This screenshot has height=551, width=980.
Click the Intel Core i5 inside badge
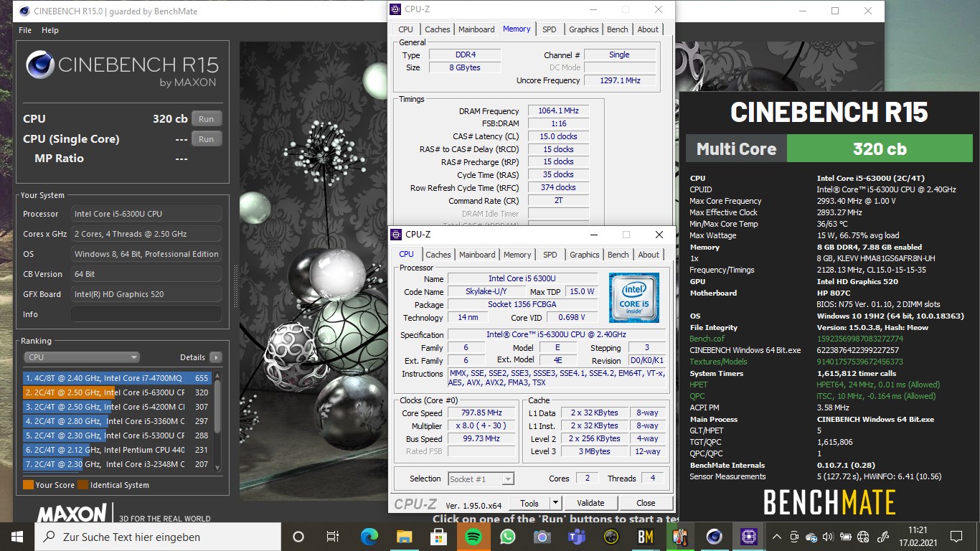coord(633,297)
